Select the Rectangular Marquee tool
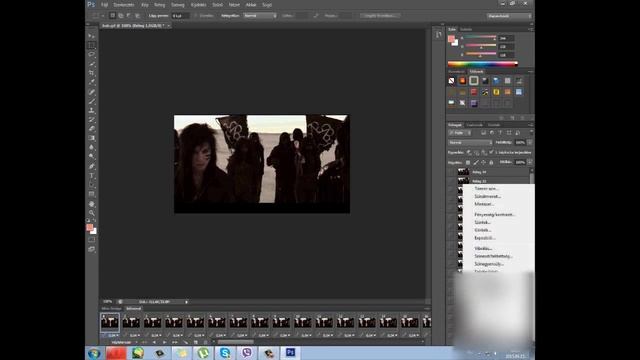Viewport: 640px width, 360px height. point(91,45)
